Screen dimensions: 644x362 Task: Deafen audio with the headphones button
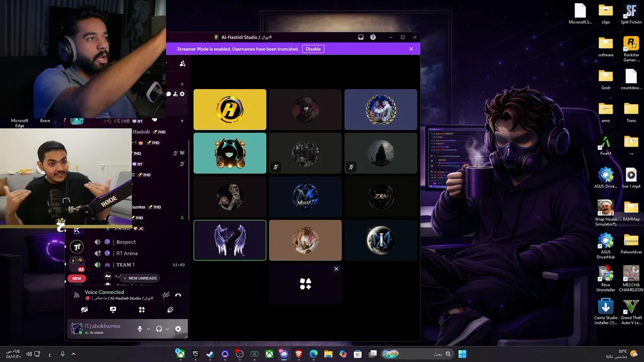(159, 329)
